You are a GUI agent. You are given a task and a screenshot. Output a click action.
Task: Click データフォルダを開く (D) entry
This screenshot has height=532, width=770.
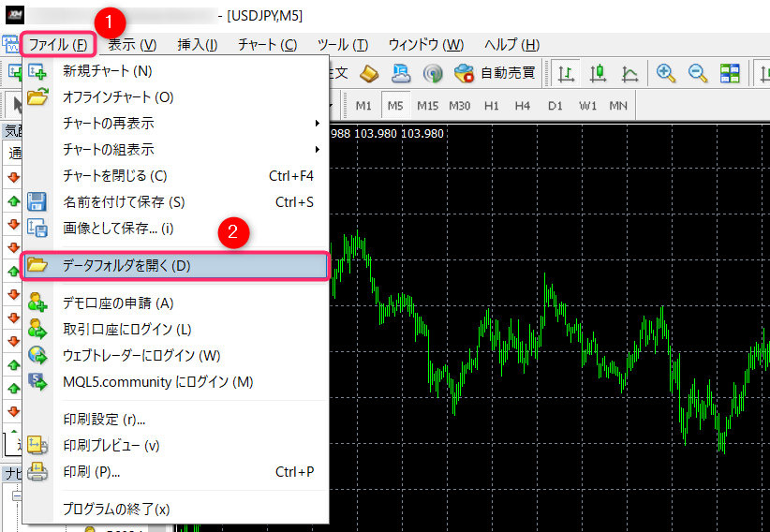[176, 266]
